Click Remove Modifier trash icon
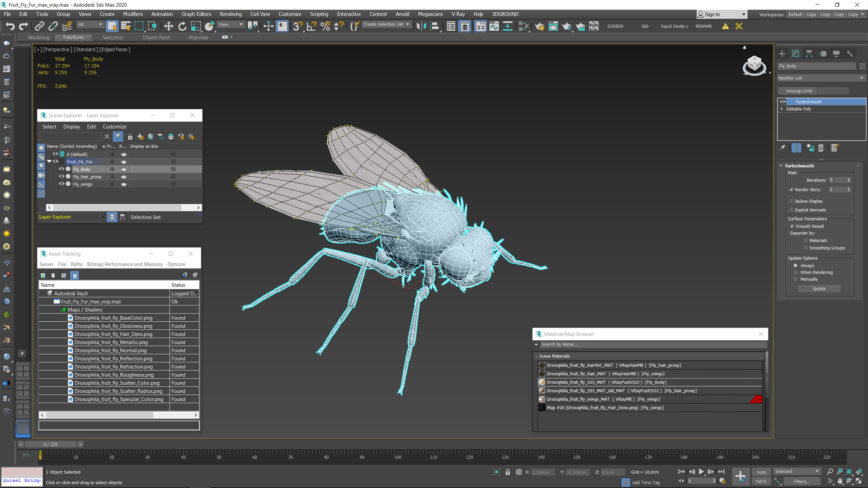The width and height of the screenshot is (868, 488). (x=821, y=148)
